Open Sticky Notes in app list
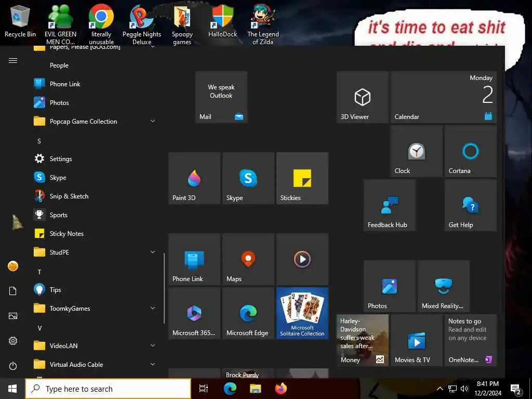The image size is (532, 399). pyautogui.click(x=95, y=233)
